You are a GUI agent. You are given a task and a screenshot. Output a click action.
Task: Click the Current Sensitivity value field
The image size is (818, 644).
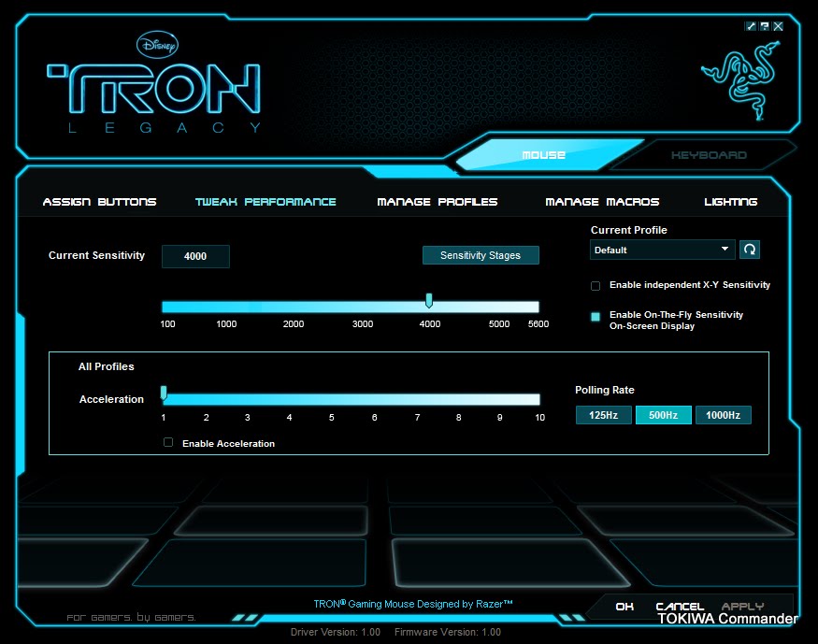195,256
